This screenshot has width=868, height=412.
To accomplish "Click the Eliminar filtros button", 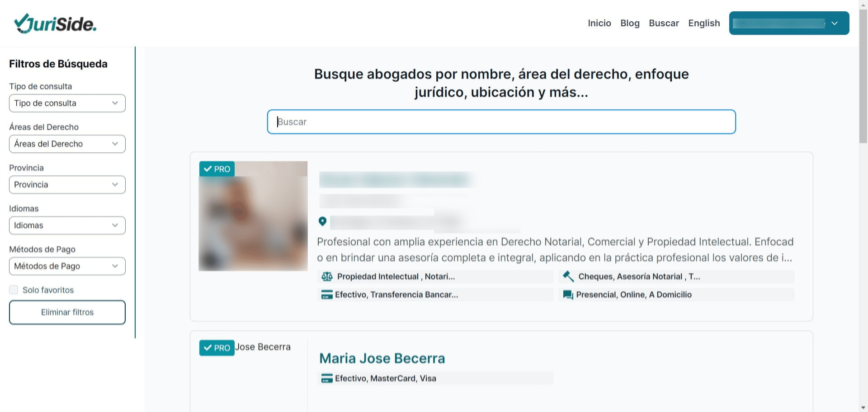I will [x=67, y=312].
